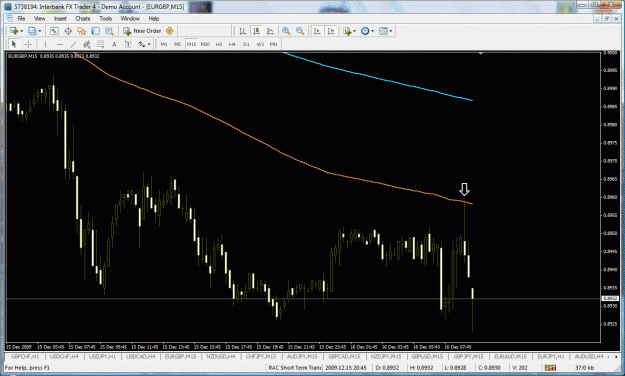Click the chart shift triangle marker
The image size is (625, 376).
(481, 53)
